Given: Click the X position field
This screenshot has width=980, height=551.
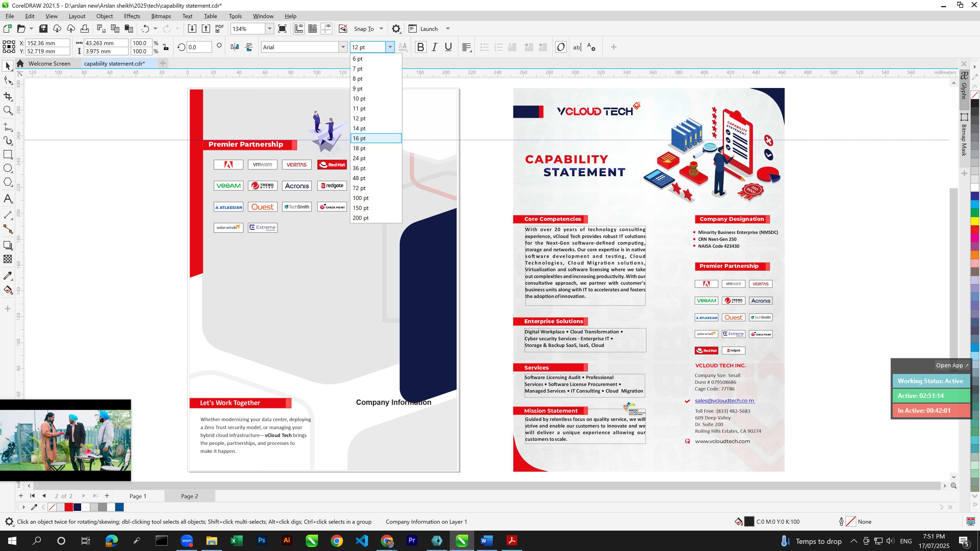Looking at the screenshot, I should (47, 43).
